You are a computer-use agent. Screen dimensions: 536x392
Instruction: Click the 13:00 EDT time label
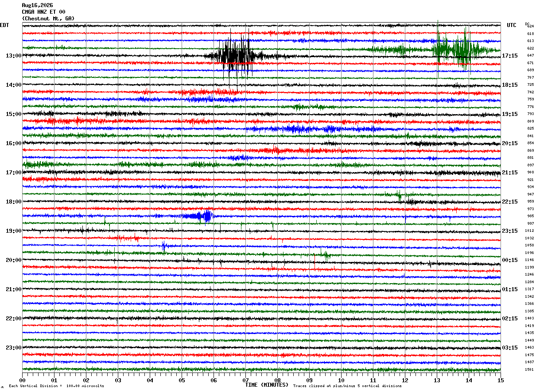click(x=14, y=56)
